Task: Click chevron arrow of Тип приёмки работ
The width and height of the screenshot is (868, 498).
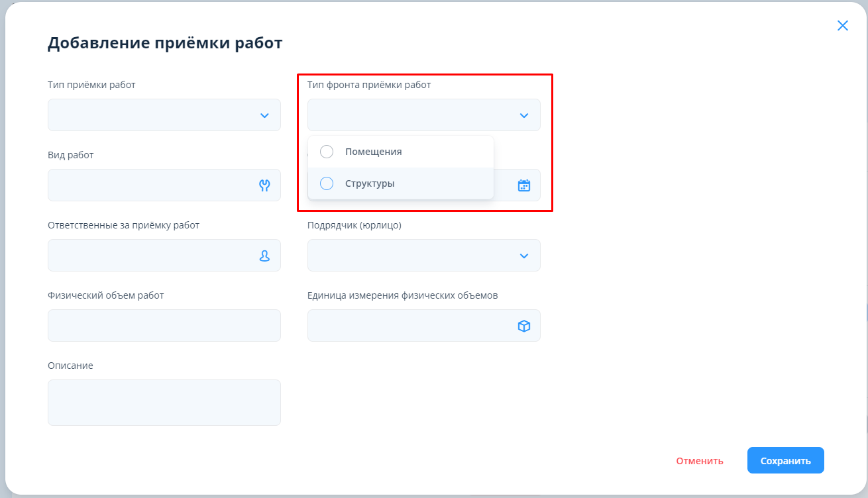Action: click(264, 115)
